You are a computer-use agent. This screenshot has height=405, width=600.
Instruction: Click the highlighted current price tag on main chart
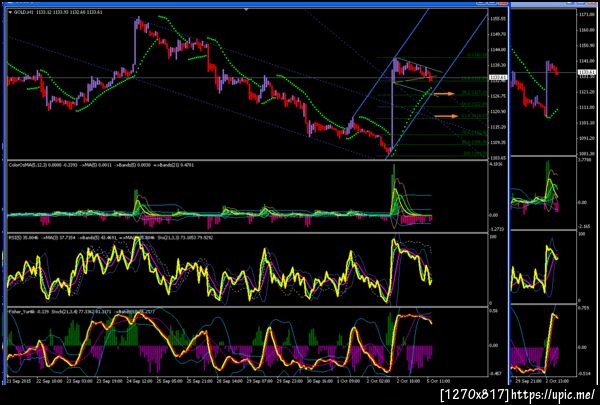click(498, 78)
